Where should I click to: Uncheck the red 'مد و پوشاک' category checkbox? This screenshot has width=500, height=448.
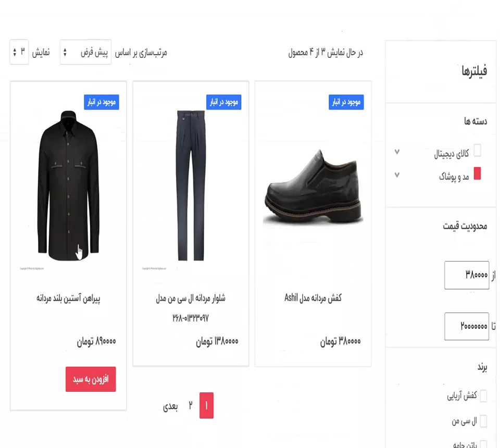coord(477,173)
